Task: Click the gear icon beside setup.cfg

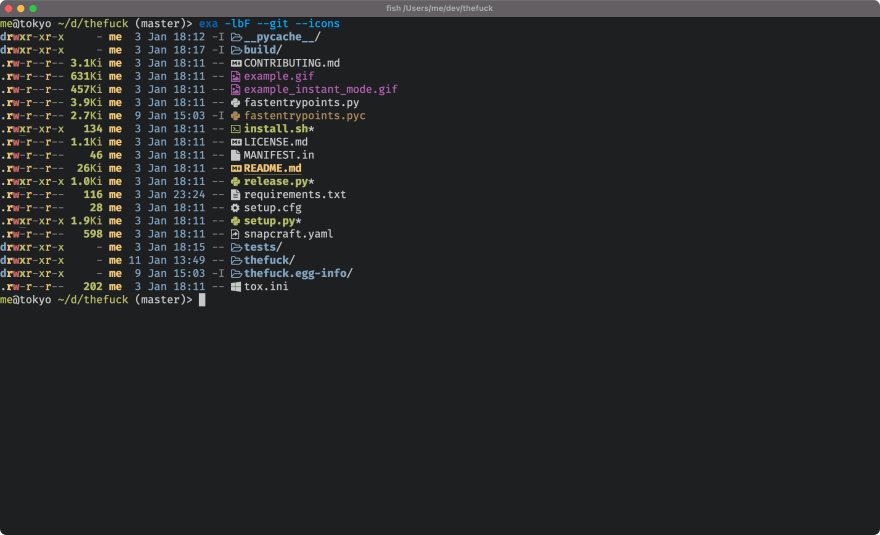Action: 236,208
